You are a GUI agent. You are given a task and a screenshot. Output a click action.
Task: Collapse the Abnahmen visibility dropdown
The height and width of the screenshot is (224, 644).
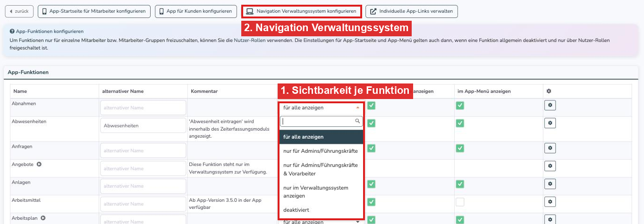pos(322,108)
